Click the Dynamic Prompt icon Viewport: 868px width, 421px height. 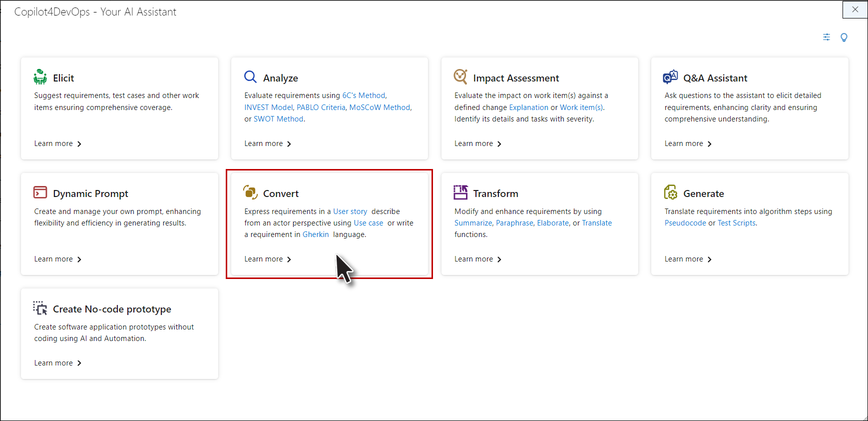click(40, 192)
